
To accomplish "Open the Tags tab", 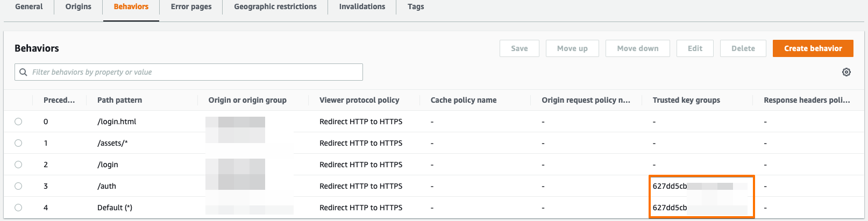I will (x=416, y=7).
